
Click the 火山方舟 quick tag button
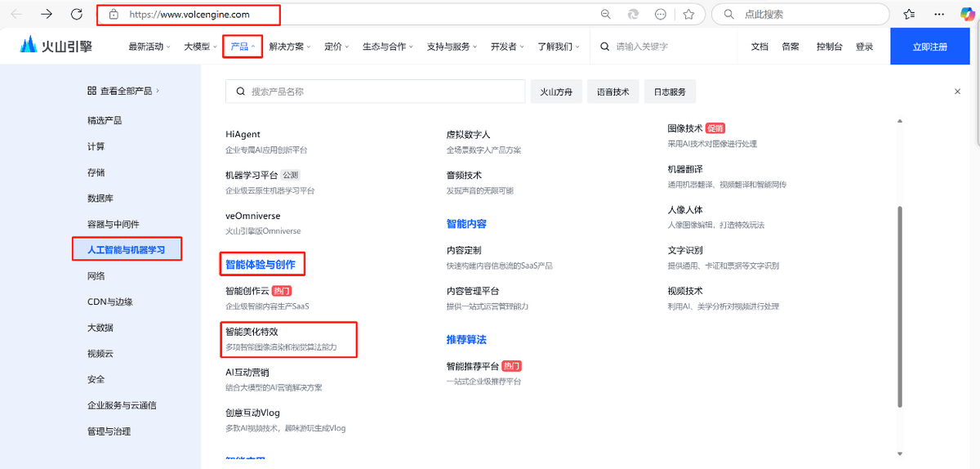point(557,92)
